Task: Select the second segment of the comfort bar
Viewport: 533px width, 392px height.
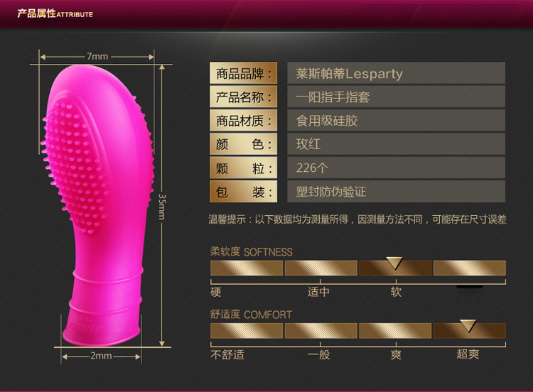Action: (x=321, y=331)
